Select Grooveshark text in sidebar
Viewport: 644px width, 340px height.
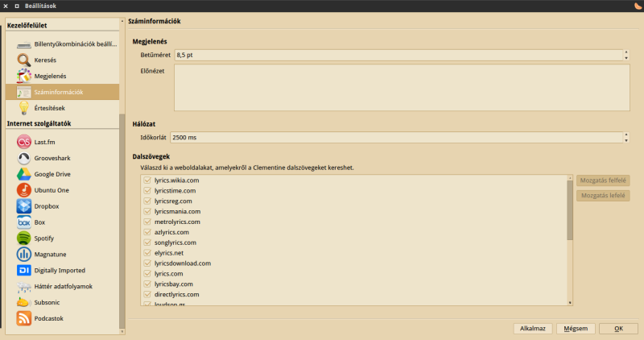click(52, 158)
